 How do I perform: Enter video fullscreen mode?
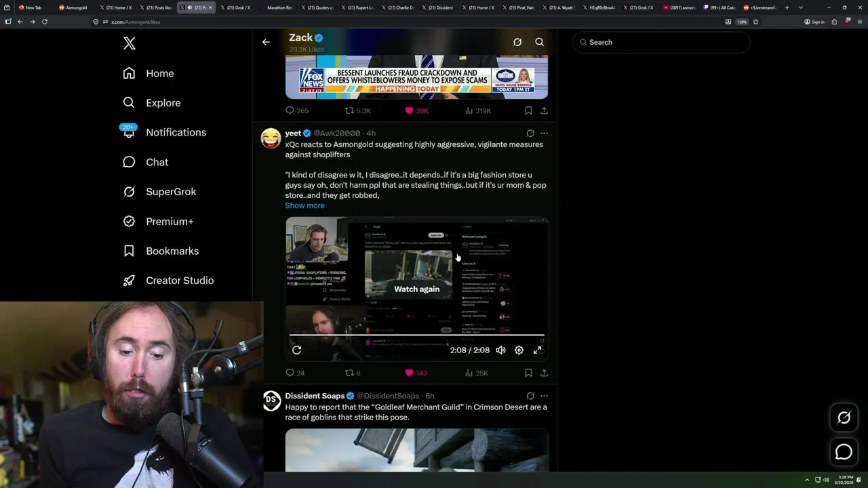[x=538, y=350]
